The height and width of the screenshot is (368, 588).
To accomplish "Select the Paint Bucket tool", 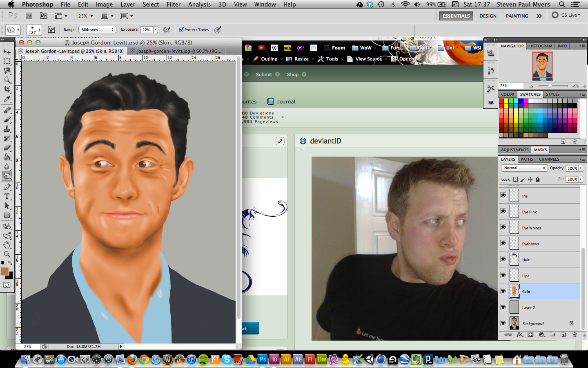I will 7,157.
